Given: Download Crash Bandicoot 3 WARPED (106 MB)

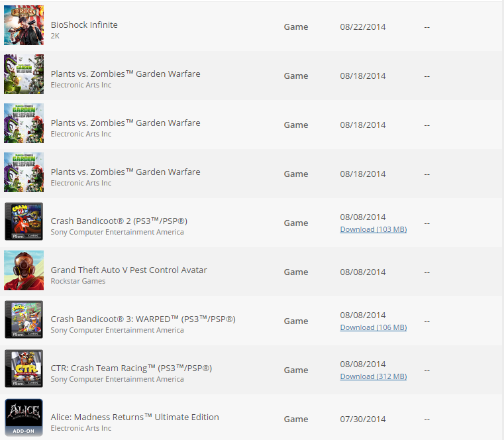Looking at the screenshot, I should pyautogui.click(x=373, y=327).
